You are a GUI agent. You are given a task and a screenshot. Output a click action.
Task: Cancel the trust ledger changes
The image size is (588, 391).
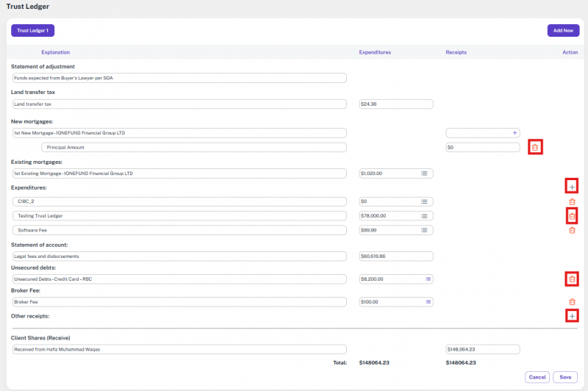[x=537, y=377]
